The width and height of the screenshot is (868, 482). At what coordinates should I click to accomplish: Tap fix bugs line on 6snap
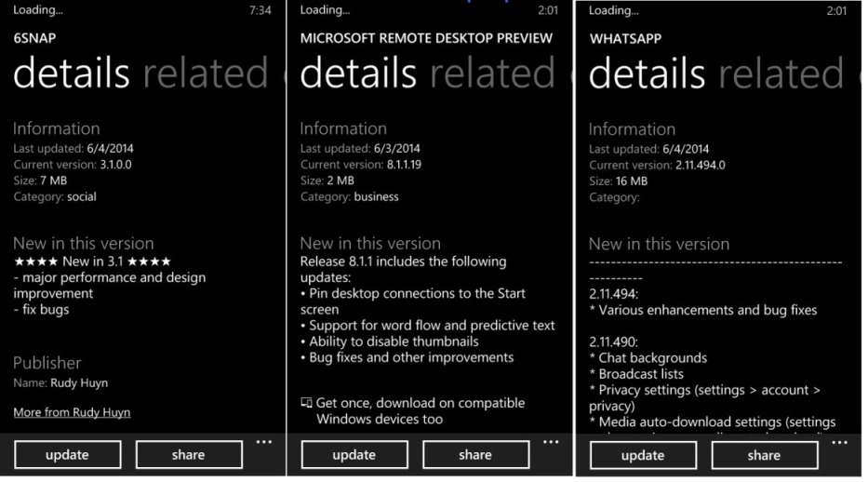42,309
